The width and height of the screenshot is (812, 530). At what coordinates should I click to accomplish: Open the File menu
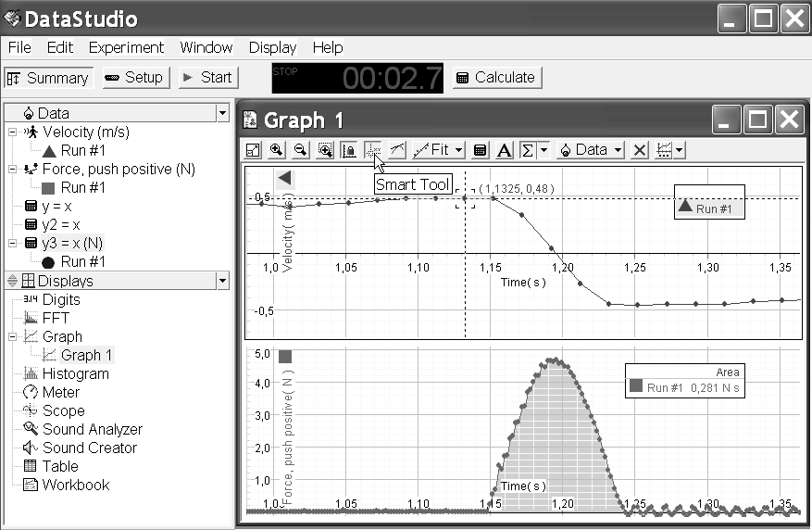(x=19, y=47)
